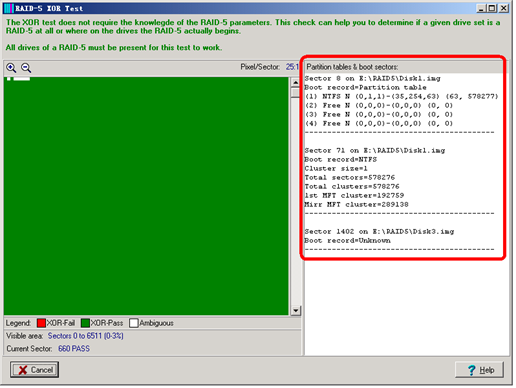Click the scrollbar down arrow
This screenshot has width=516, height=388.
click(295, 311)
